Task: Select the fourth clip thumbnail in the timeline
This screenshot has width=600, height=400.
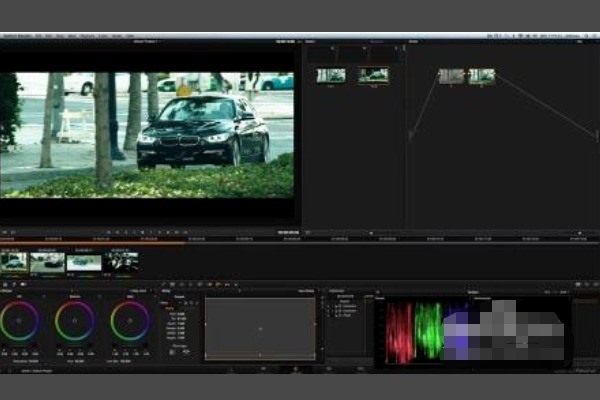Action: (x=121, y=262)
